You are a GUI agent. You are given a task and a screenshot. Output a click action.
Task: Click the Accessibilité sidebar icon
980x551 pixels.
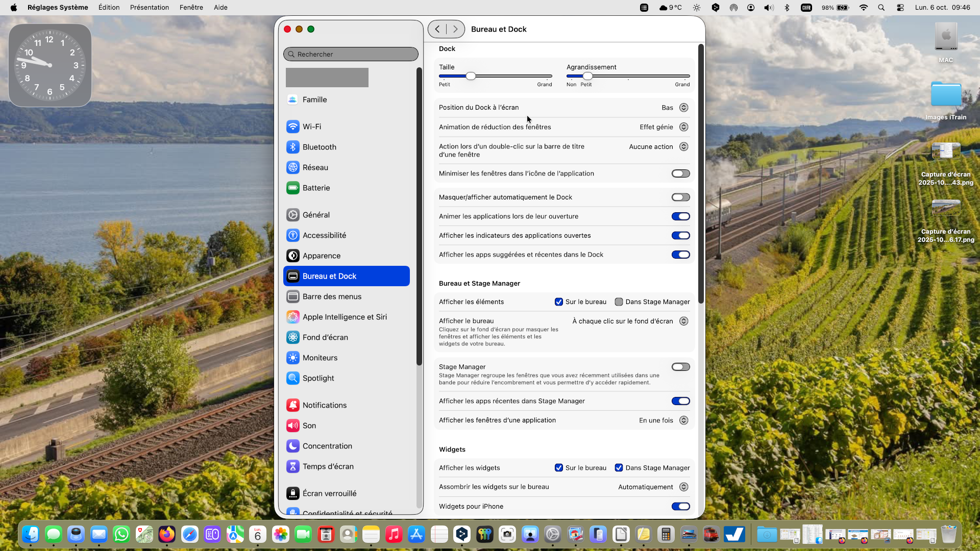[292, 235]
